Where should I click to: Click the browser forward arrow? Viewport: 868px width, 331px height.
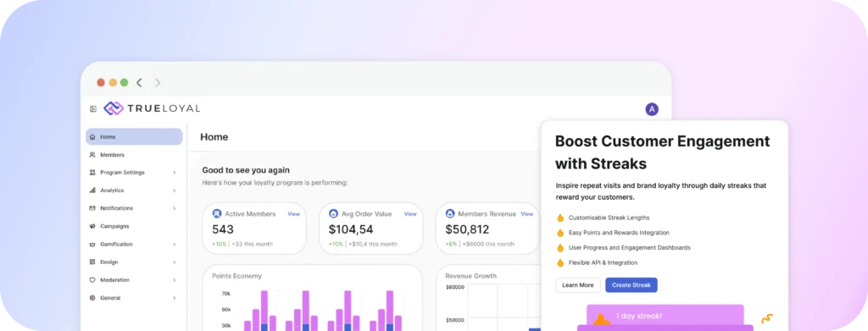[x=158, y=82]
